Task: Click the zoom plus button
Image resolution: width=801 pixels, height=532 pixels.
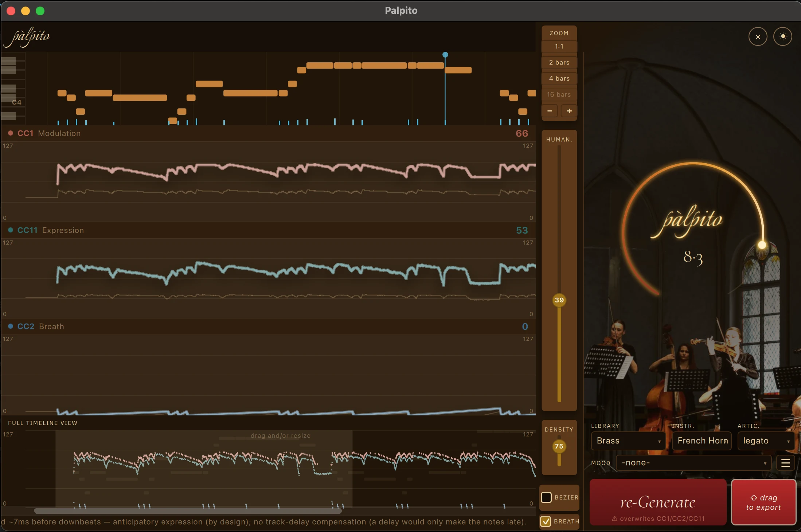Action: click(569, 111)
